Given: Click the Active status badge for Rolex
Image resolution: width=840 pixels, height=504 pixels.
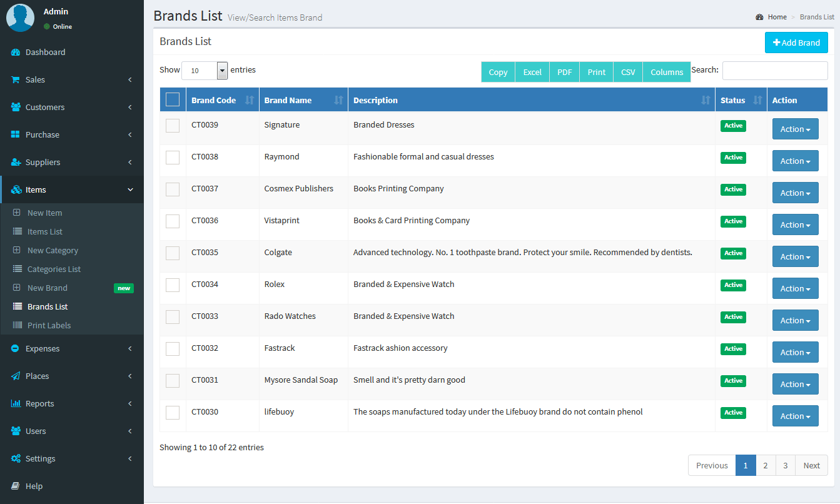Looking at the screenshot, I should 733,285.
